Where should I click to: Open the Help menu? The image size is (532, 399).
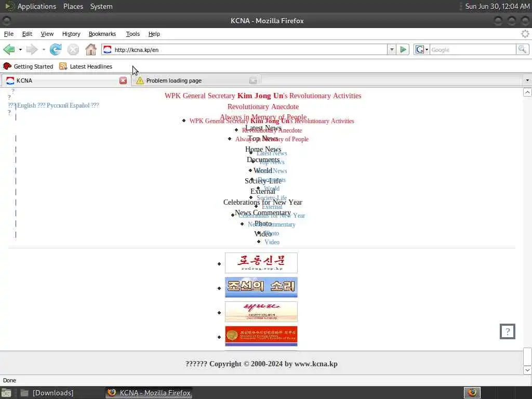click(x=154, y=34)
